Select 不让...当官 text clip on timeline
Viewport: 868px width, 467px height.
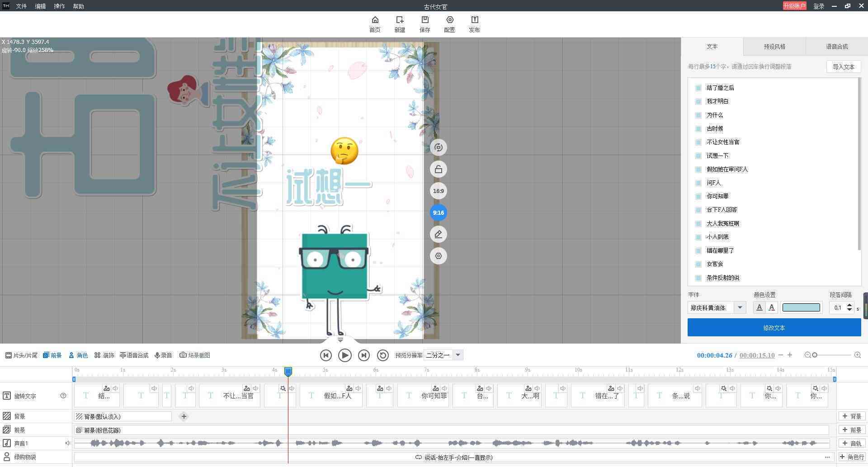(x=230, y=396)
